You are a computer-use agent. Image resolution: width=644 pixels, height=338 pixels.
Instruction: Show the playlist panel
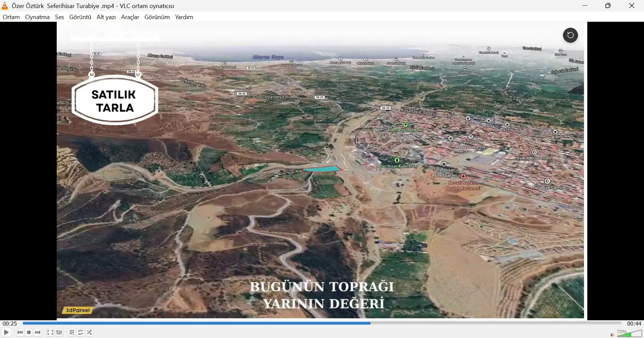72,332
